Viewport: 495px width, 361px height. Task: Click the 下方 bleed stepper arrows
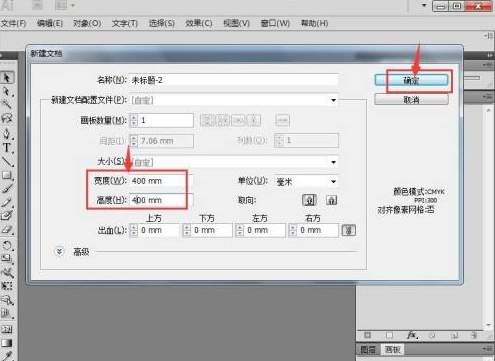(x=187, y=230)
